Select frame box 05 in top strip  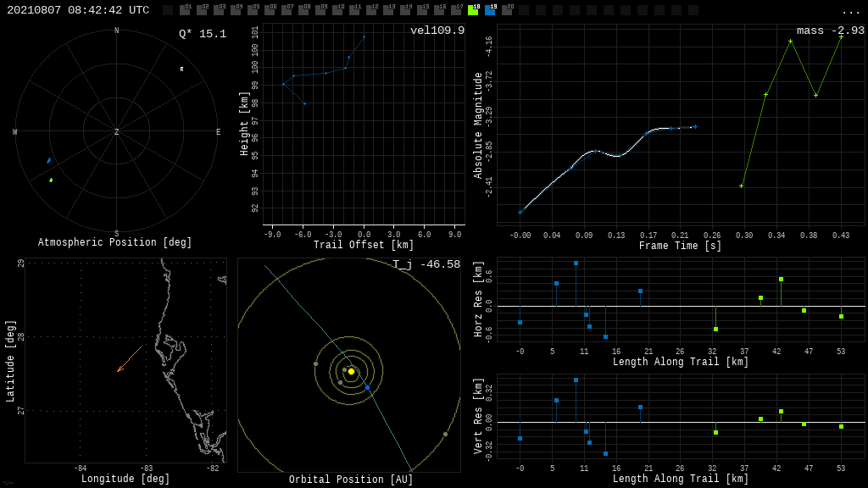click(253, 10)
